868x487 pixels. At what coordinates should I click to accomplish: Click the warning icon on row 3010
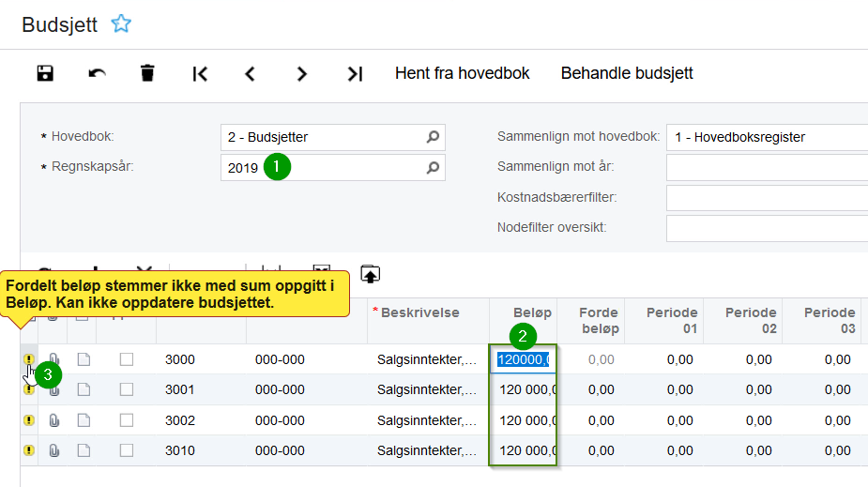tap(28, 450)
